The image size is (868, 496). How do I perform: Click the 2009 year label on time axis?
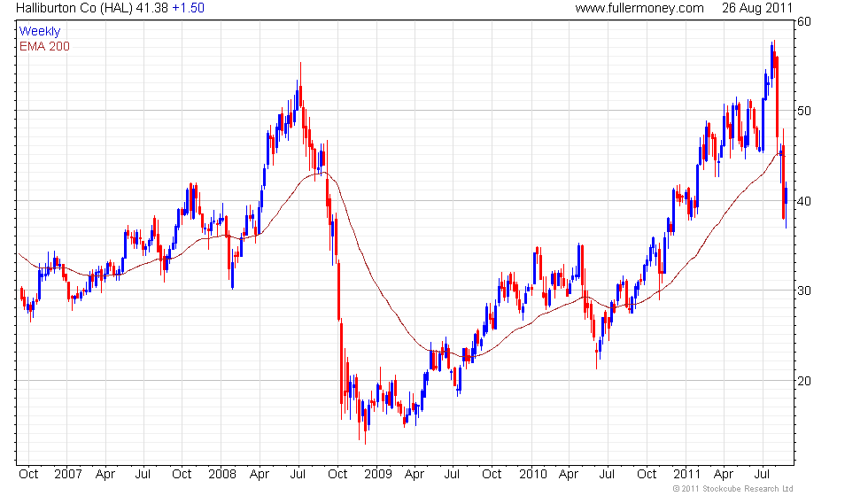tap(378, 475)
